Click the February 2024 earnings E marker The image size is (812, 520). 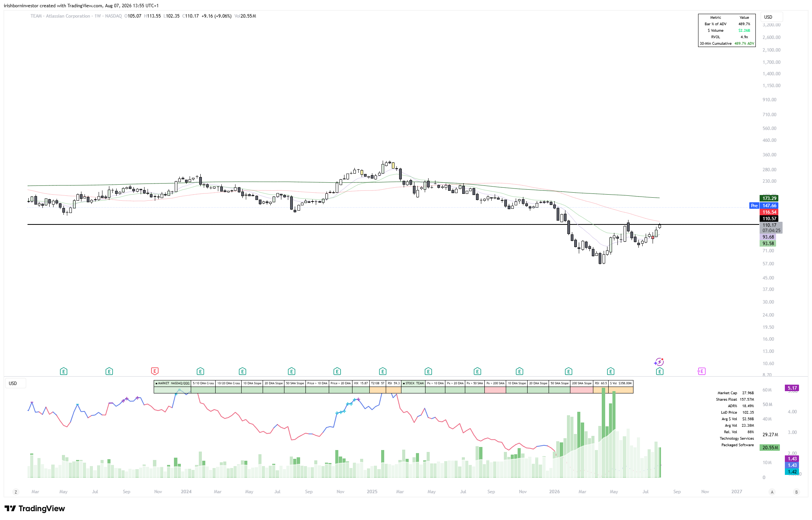point(200,371)
